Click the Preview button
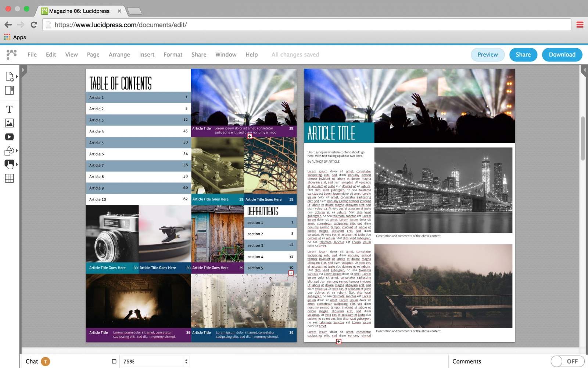 487,54
